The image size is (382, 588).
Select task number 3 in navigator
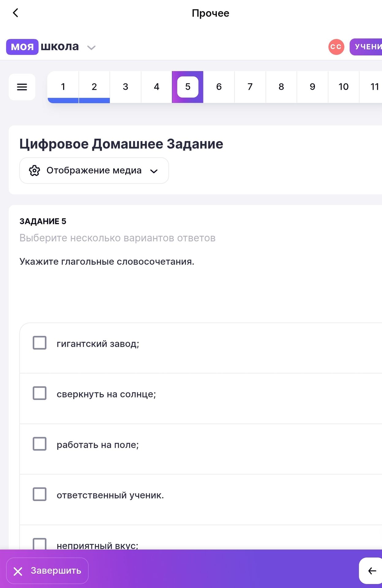click(126, 87)
